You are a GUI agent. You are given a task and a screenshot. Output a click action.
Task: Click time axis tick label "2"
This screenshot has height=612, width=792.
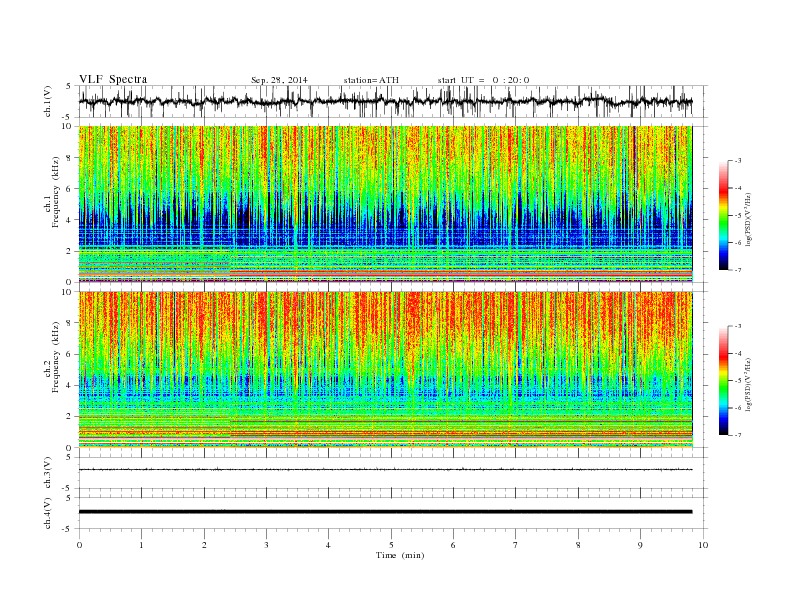(x=204, y=545)
